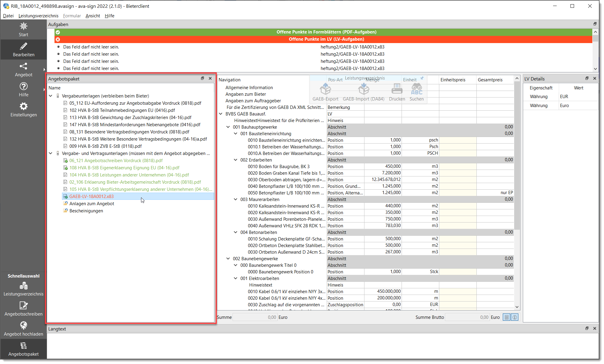Click Einheitspreis field of 0010 Baustelleneinrichtung einrichten

(x=458, y=140)
